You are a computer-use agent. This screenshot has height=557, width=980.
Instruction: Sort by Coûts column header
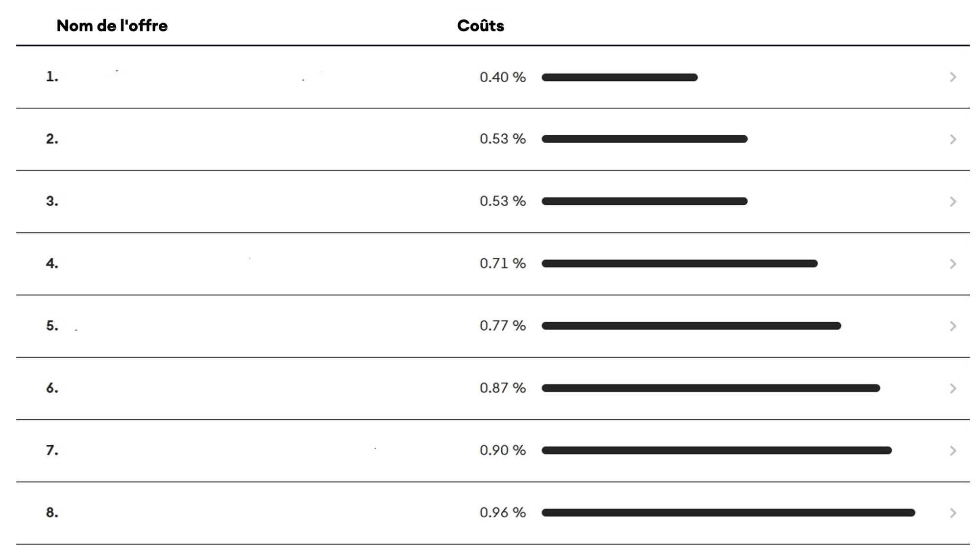[481, 25]
